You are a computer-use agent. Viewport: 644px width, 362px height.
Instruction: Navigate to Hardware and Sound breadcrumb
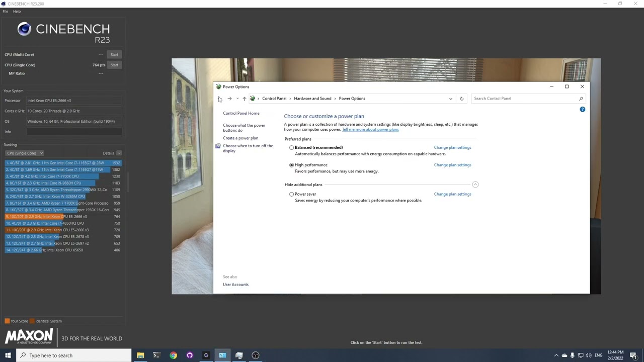[x=312, y=99]
